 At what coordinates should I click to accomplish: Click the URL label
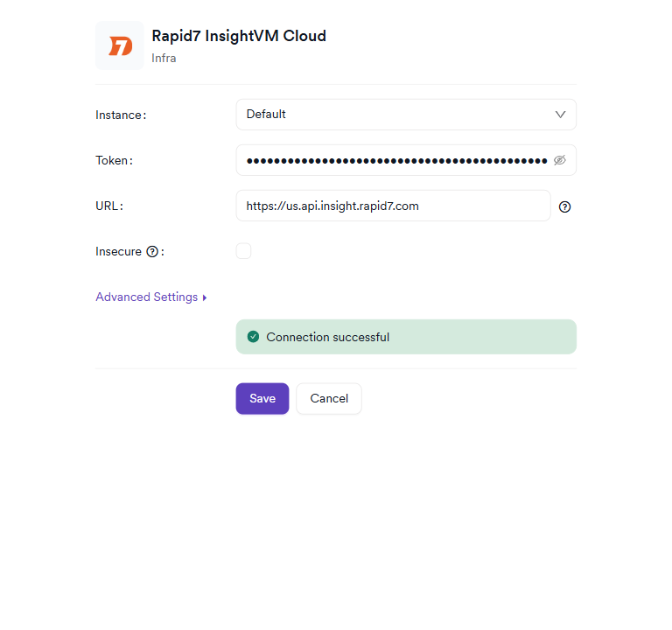pos(109,206)
